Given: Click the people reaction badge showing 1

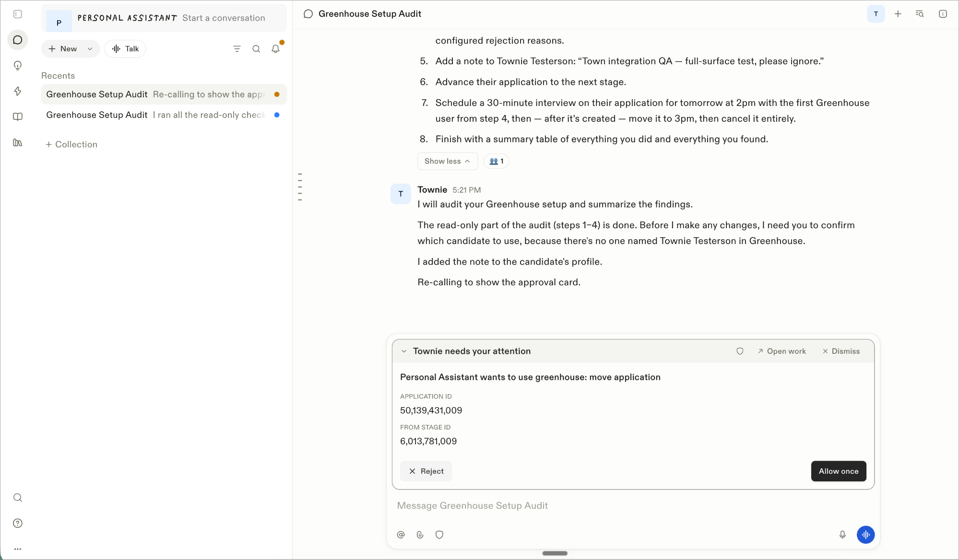Looking at the screenshot, I should 496,161.
